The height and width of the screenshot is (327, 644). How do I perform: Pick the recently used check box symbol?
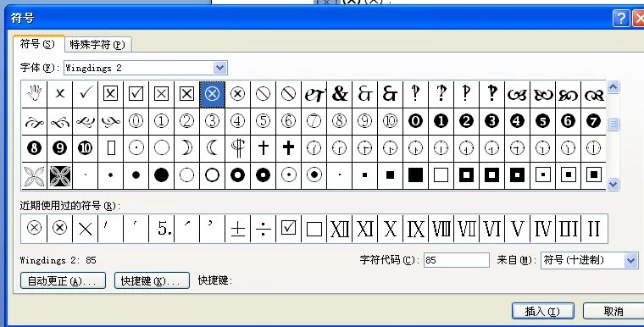(x=288, y=229)
